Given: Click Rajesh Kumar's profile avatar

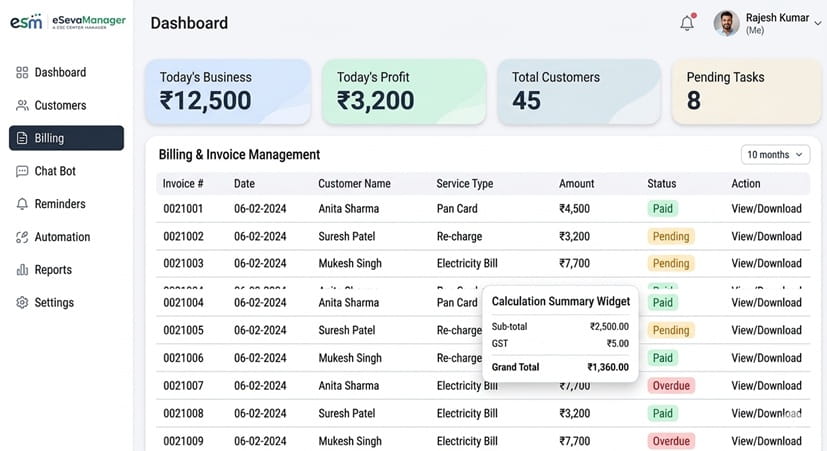Looking at the screenshot, I should [726, 23].
